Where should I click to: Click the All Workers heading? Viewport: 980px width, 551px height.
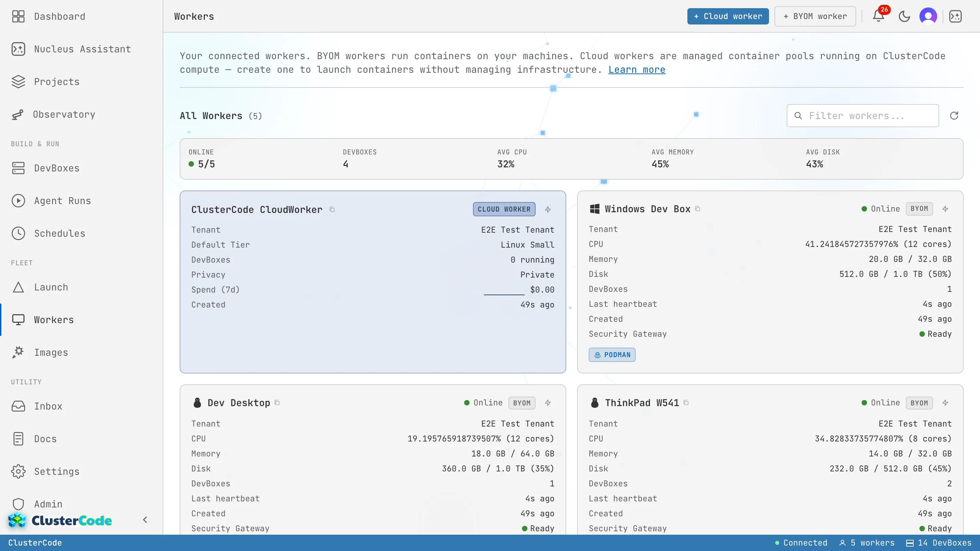[x=211, y=116]
